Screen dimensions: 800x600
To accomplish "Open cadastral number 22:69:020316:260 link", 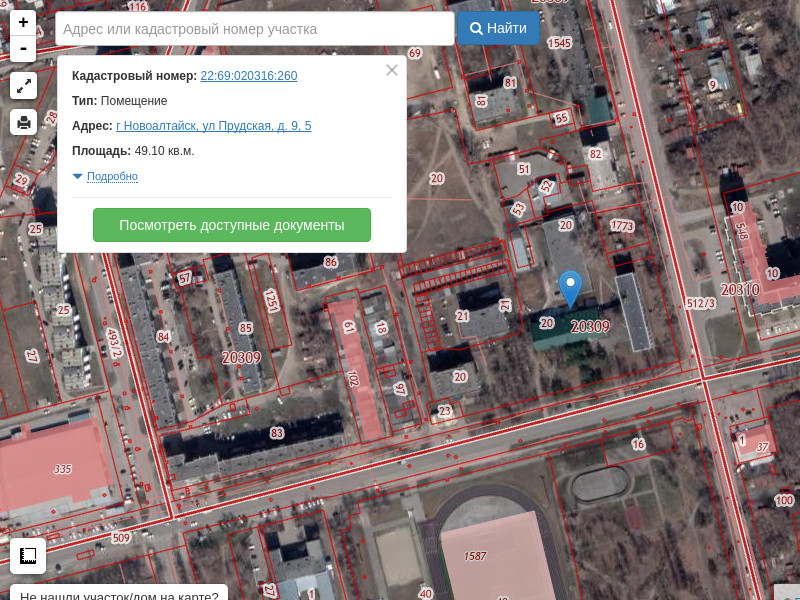I will [249, 76].
